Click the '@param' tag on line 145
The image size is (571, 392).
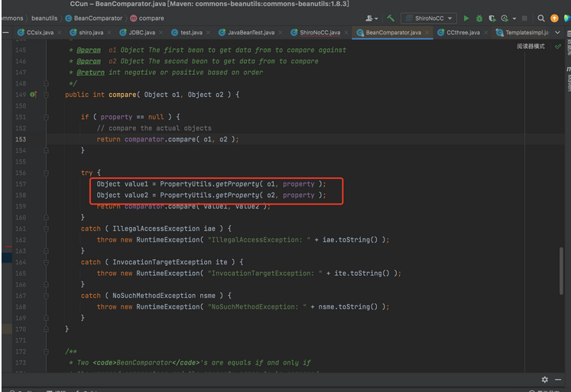(x=89, y=50)
